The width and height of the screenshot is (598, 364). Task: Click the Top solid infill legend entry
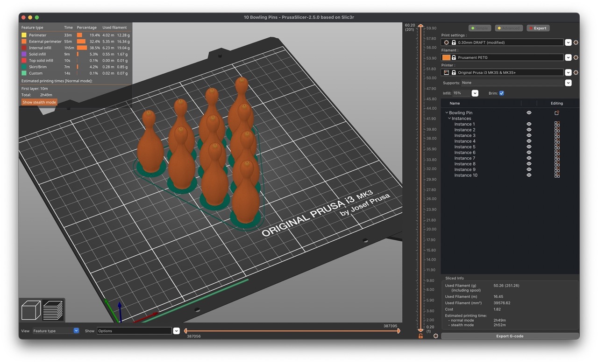tap(41, 61)
